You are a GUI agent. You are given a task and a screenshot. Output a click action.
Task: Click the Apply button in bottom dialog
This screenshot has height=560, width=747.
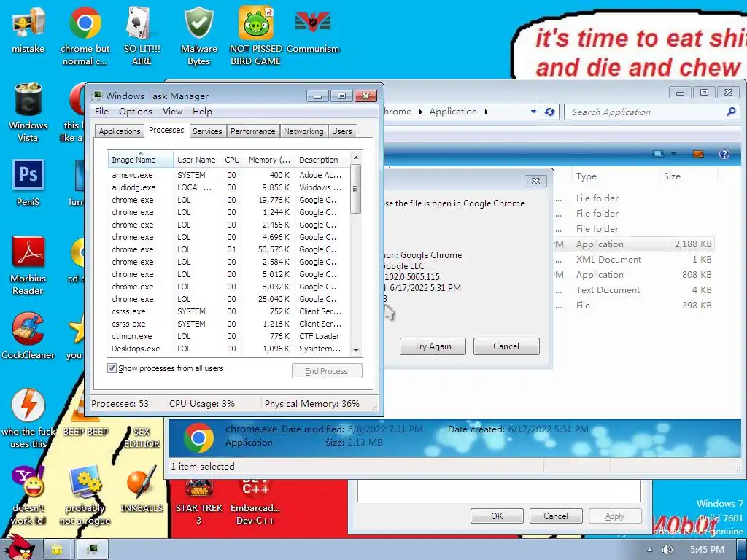(x=614, y=516)
